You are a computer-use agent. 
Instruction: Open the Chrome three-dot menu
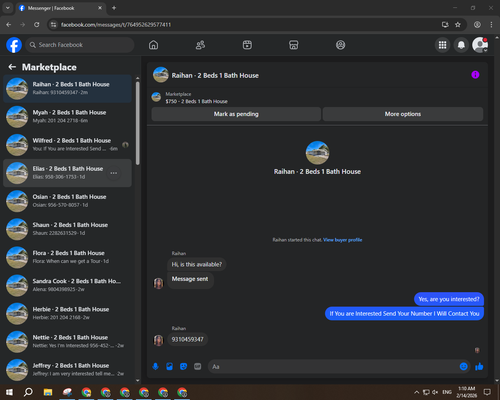coord(491,25)
